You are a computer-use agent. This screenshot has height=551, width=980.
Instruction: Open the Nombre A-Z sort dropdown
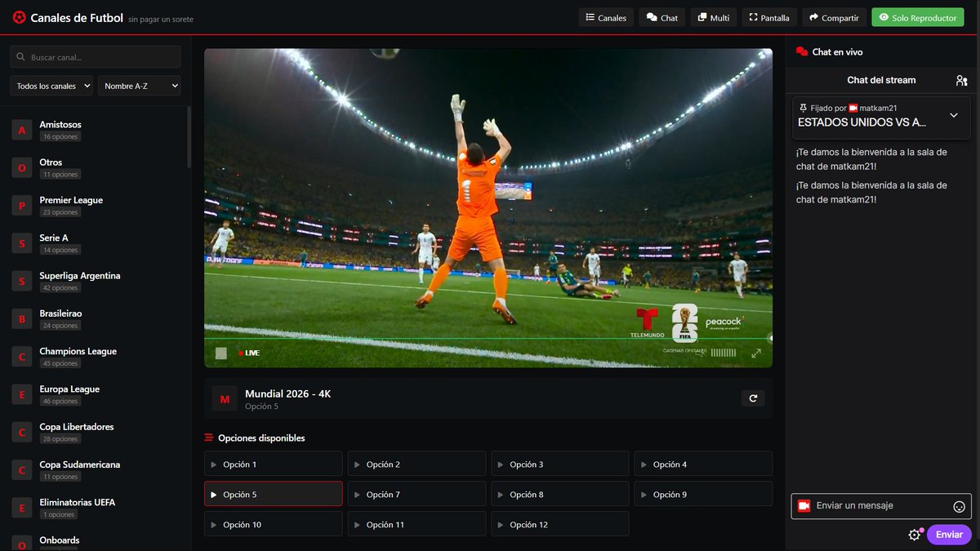coord(140,86)
